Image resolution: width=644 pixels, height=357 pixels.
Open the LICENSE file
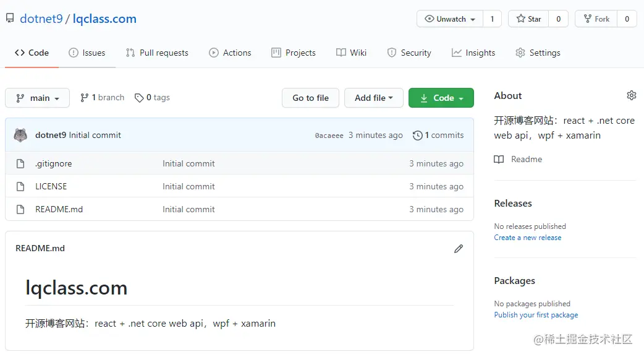coord(51,186)
